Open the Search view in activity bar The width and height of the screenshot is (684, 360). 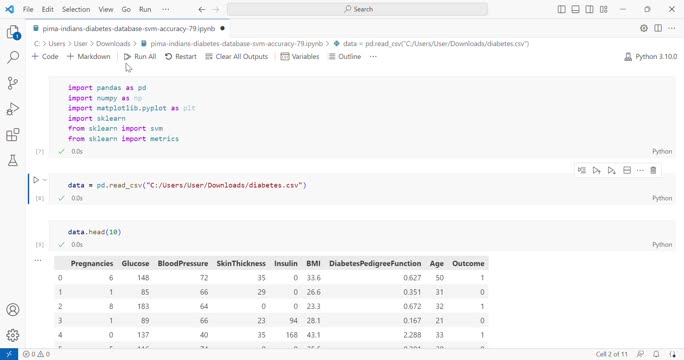[13, 57]
